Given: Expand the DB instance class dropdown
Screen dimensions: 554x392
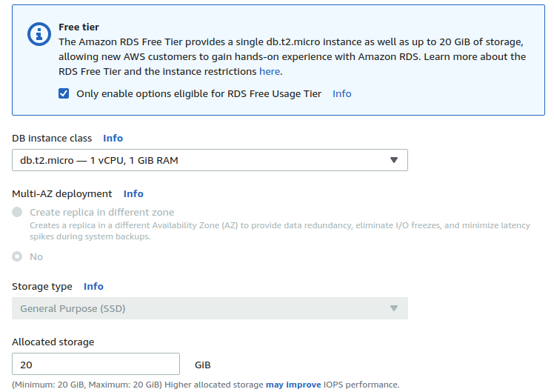Looking at the screenshot, I should pyautogui.click(x=210, y=160).
